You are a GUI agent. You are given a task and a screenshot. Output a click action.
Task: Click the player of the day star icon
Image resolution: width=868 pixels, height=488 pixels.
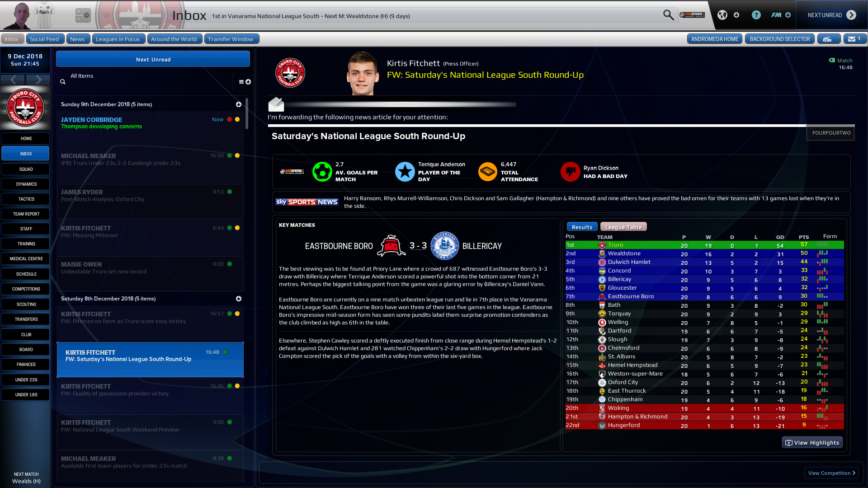[x=405, y=172]
